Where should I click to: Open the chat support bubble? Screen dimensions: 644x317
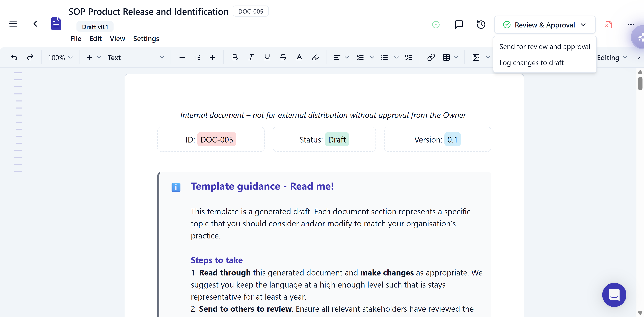pos(614,295)
